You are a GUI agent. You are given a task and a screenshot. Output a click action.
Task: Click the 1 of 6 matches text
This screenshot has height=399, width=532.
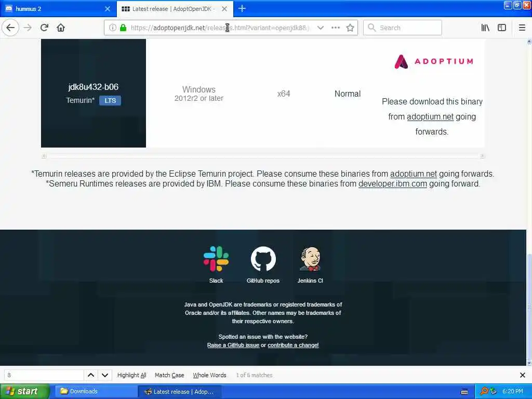click(x=254, y=375)
